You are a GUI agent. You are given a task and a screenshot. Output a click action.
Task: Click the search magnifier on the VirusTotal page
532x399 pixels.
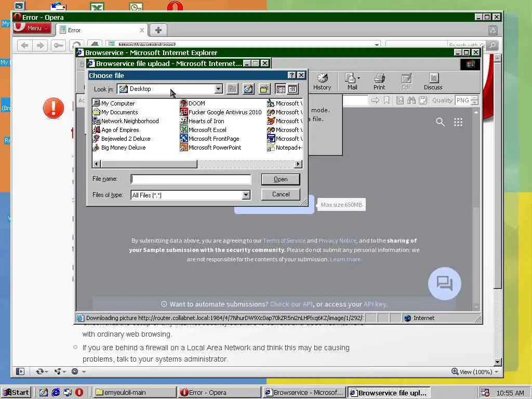pyautogui.click(x=440, y=122)
